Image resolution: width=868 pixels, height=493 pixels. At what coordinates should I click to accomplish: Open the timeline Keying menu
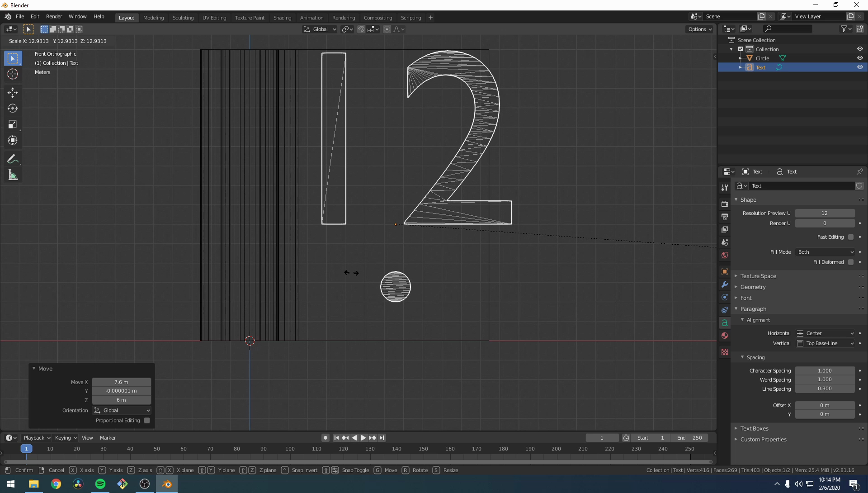(x=66, y=438)
